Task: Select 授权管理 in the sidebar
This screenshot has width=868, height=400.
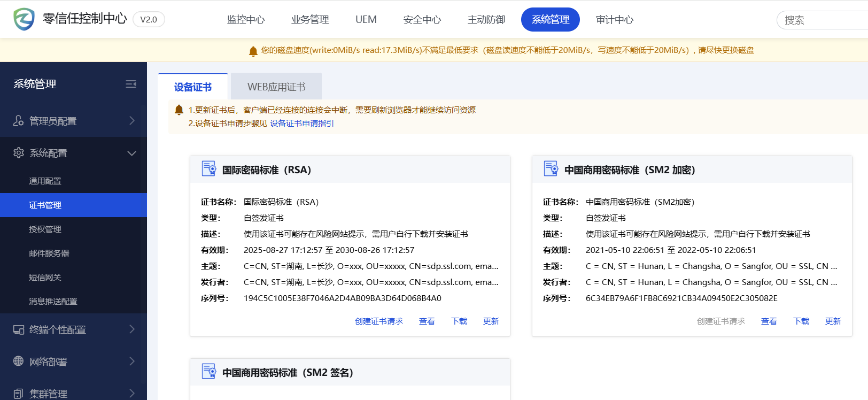Action: tap(45, 229)
